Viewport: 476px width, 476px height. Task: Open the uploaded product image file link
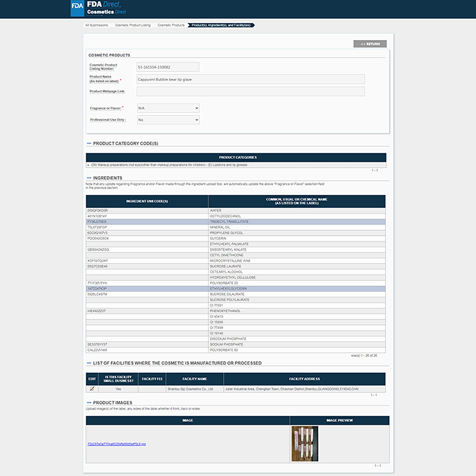[x=116, y=444]
